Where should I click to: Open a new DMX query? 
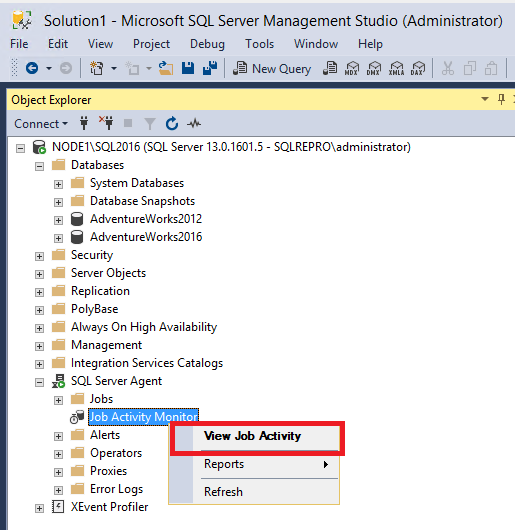[x=374, y=68]
